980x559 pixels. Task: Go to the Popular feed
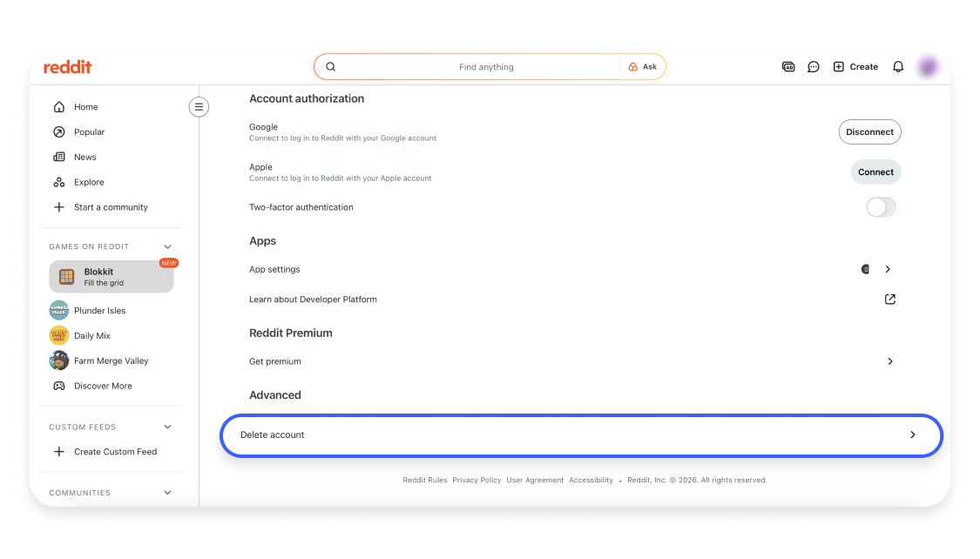pyautogui.click(x=91, y=131)
